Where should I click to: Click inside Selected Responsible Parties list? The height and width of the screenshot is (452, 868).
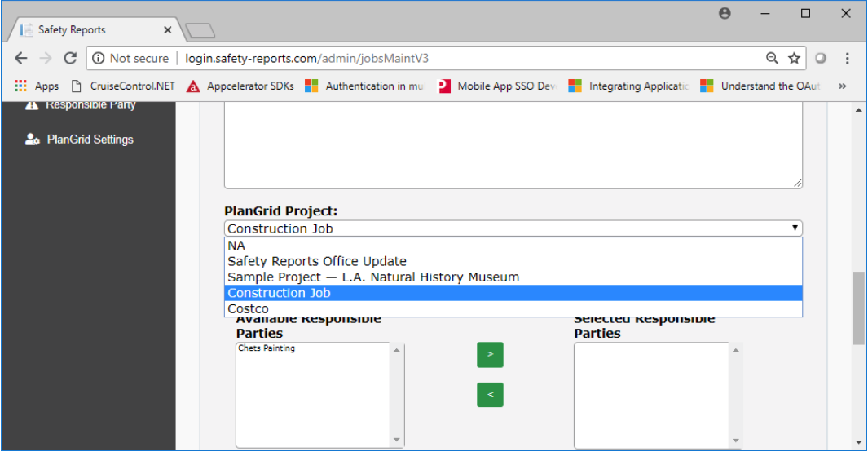(651, 395)
